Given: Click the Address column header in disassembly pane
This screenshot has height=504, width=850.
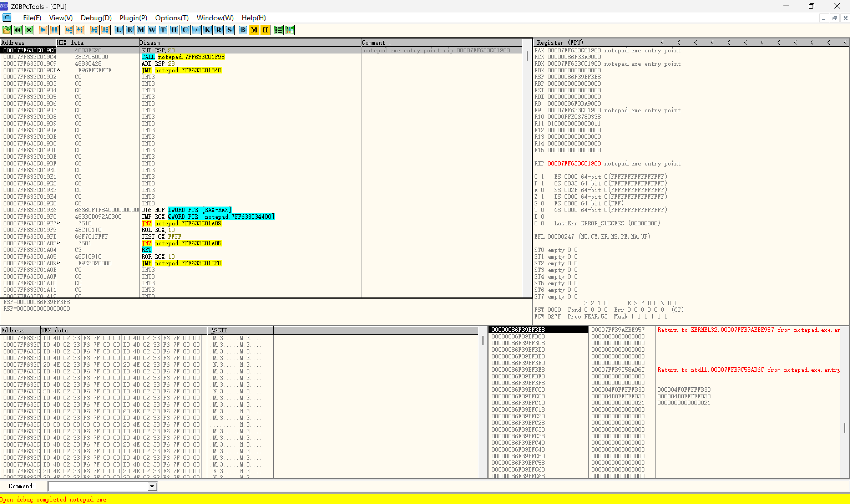Looking at the screenshot, I should [x=28, y=42].
